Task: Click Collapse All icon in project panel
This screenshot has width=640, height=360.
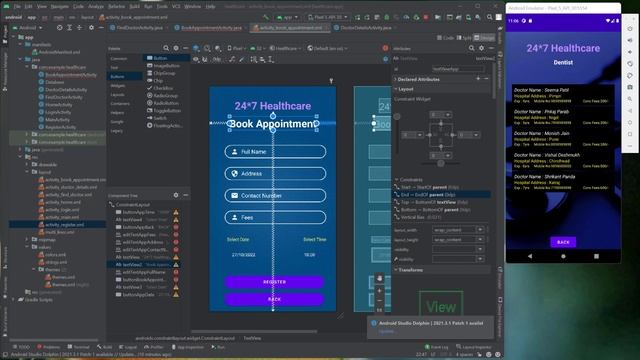Action: pyautogui.click(x=79, y=28)
